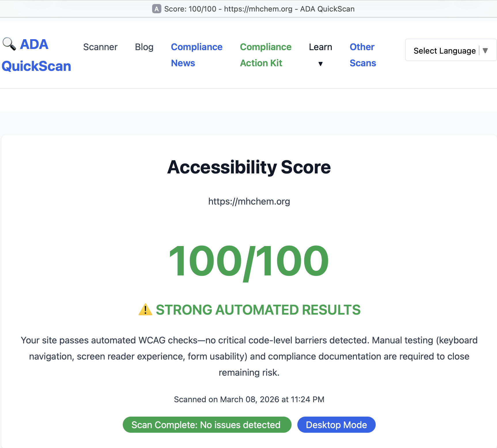Visit the Other Scans link
Screen dimensions: 497x448
coord(363,55)
